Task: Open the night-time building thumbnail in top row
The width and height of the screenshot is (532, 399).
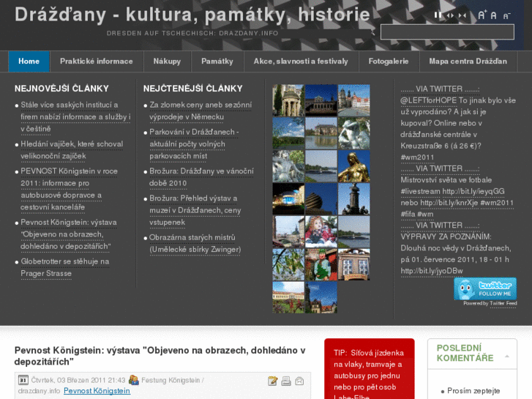Action: pos(321,100)
